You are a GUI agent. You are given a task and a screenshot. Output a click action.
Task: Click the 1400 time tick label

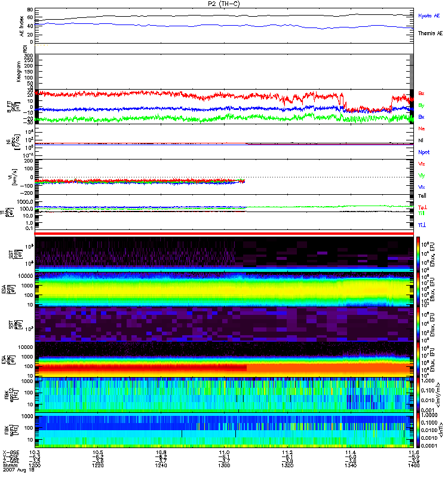coord(413,465)
